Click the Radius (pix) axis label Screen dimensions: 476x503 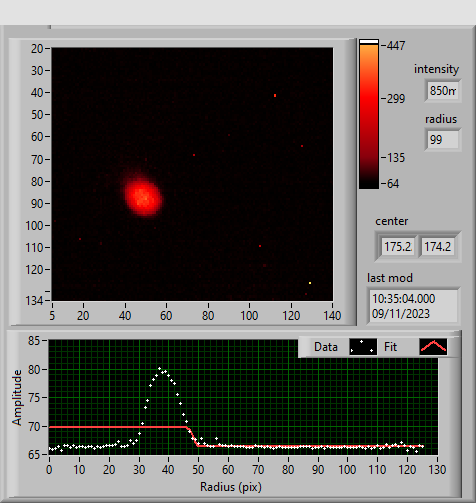tap(231, 487)
